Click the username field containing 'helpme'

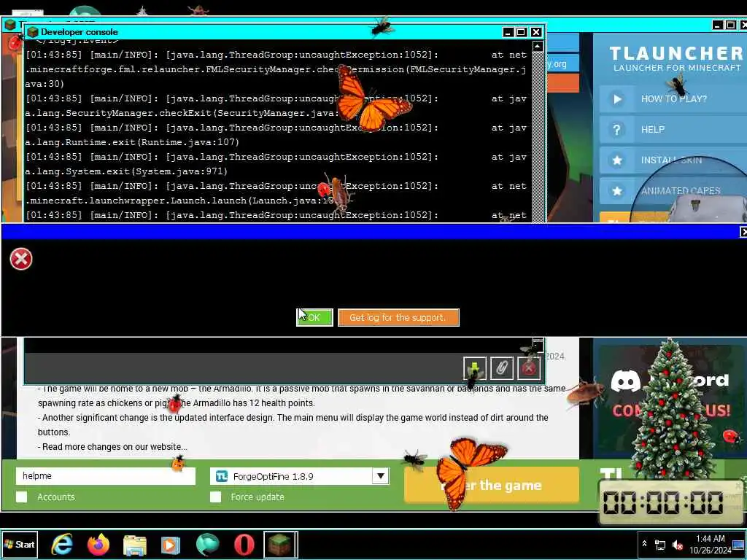tap(105, 475)
